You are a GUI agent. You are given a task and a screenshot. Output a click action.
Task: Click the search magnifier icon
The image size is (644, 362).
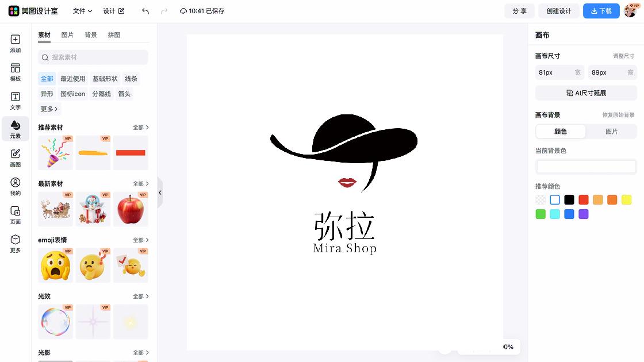(45, 57)
